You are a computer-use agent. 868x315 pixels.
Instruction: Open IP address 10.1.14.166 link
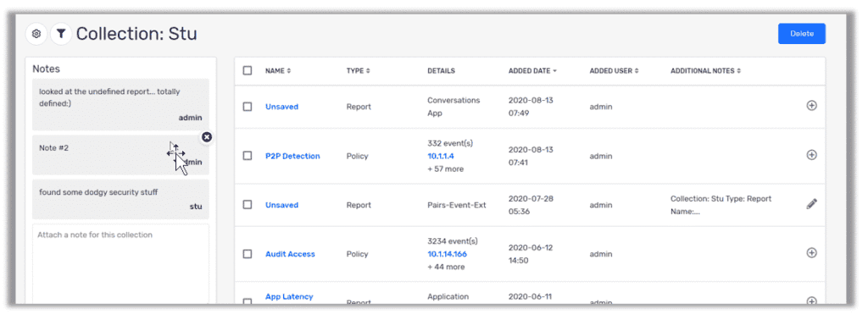point(448,254)
